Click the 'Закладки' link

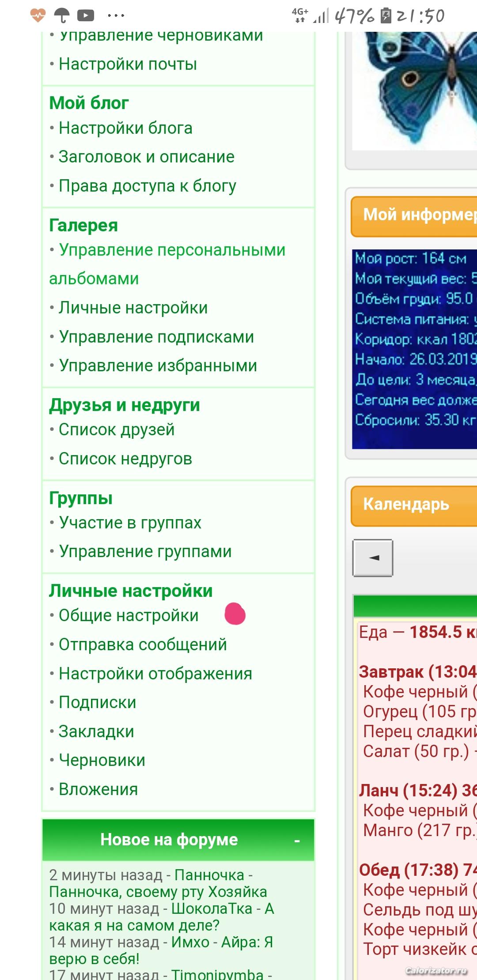[96, 731]
